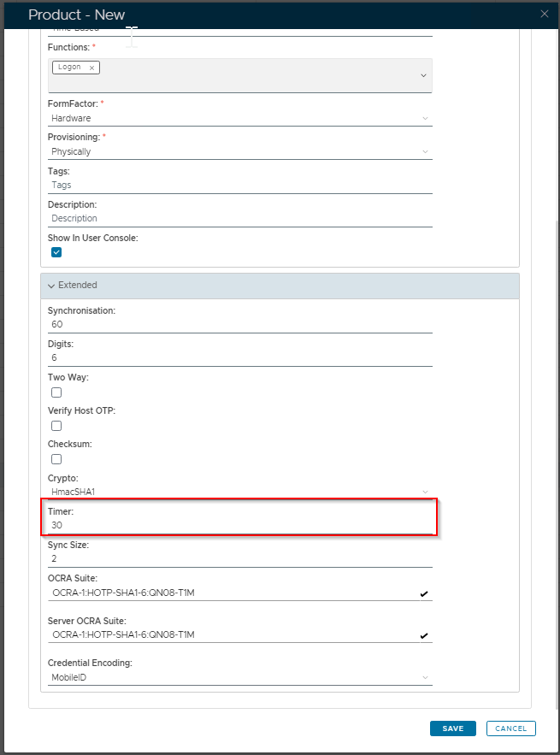Select the Digits input field

point(239,358)
